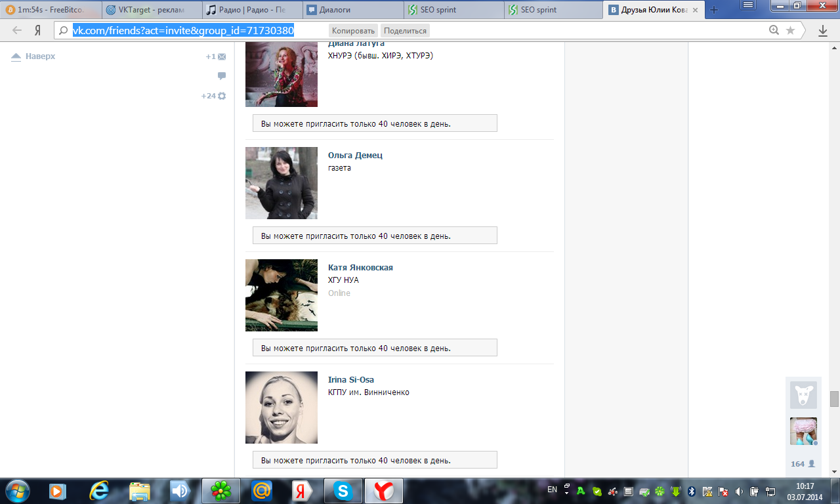Image resolution: width=840 pixels, height=504 pixels.
Task: Open the message envelope icon beside +1
Action: 222,57
